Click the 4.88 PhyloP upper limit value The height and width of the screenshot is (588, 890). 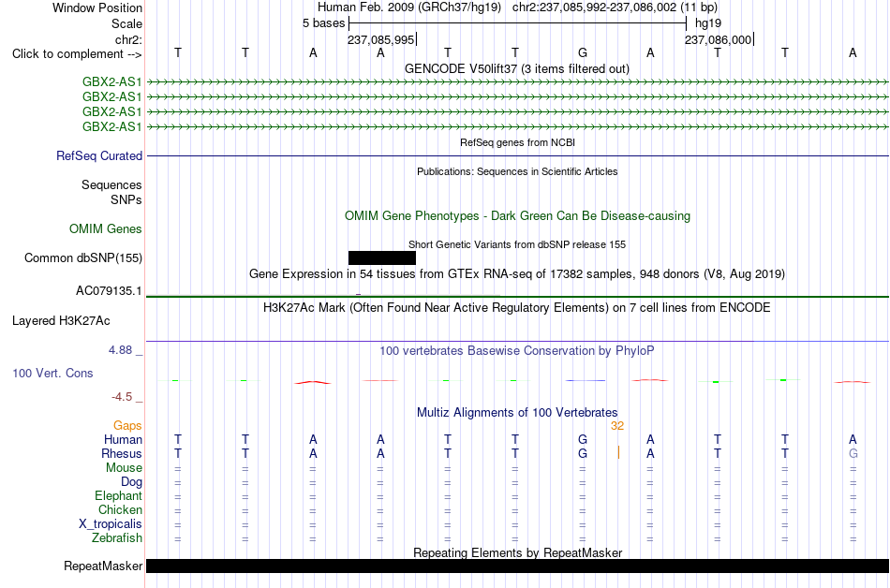[x=120, y=350]
